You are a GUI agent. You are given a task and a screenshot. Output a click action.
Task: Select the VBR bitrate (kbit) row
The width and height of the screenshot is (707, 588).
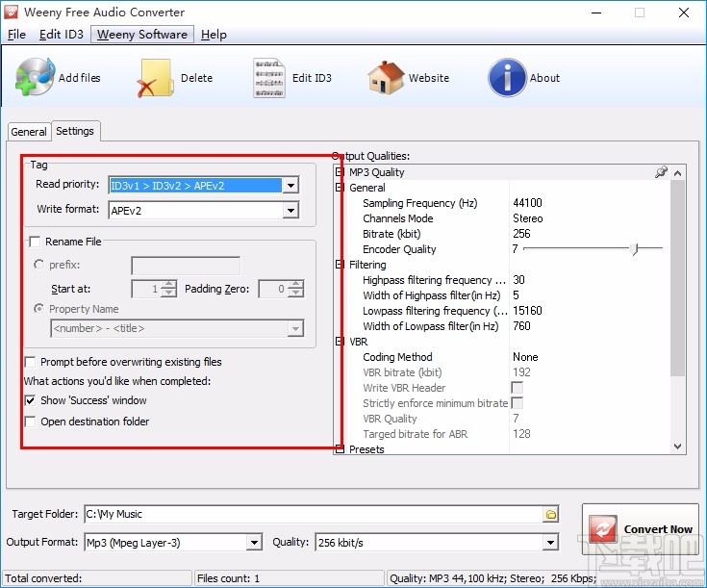(500, 372)
